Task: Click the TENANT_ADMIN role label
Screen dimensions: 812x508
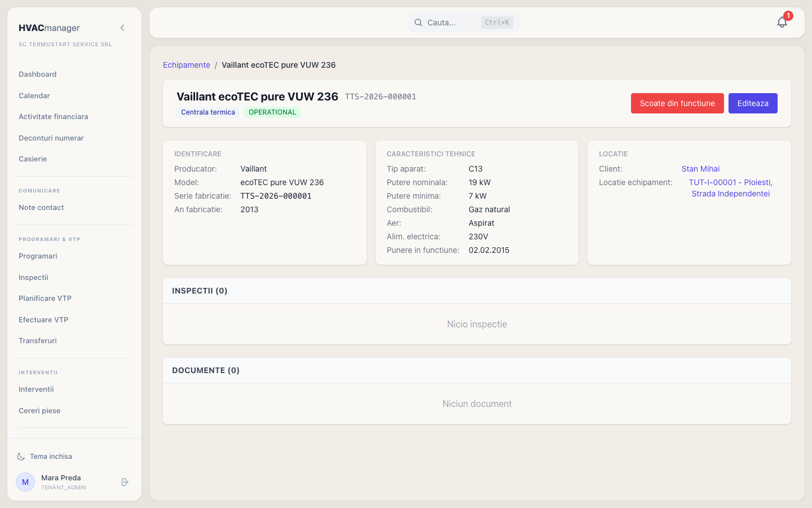Action: tap(64, 488)
